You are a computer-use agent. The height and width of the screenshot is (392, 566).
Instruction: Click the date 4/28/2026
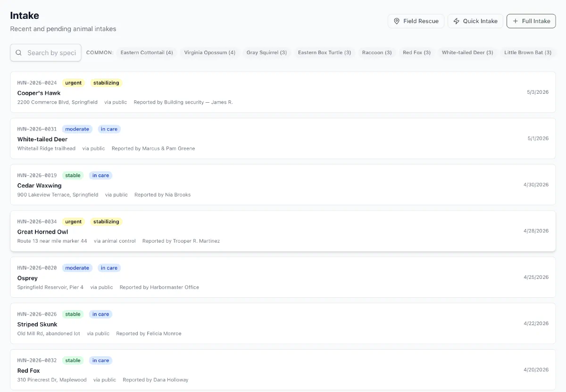coord(536,231)
